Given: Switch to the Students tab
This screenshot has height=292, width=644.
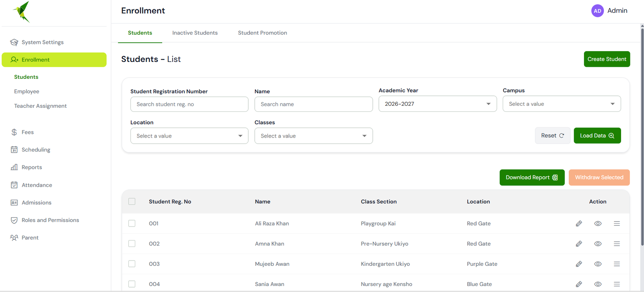Looking at the screenshot, I should click(x=140, y=33).
